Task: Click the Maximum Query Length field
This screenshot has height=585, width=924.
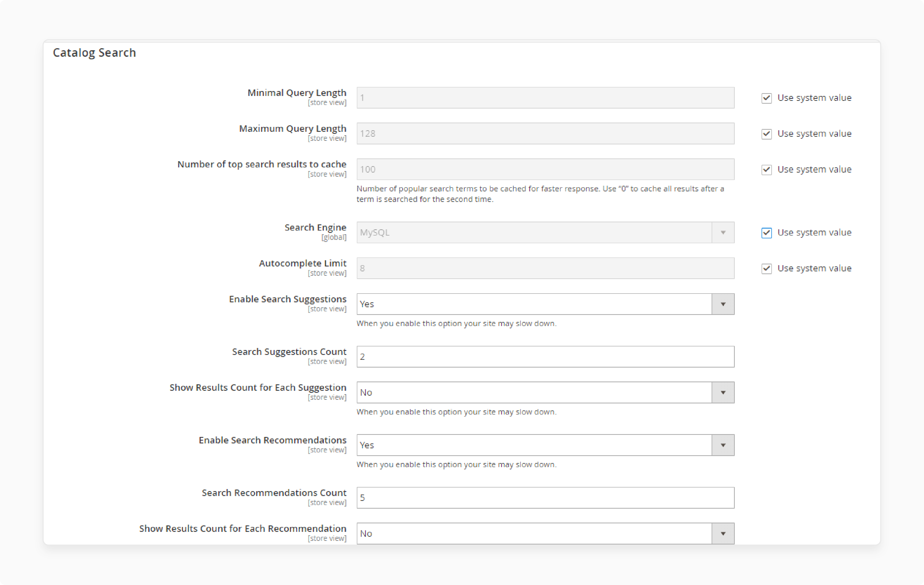Action: pos(545,133)
